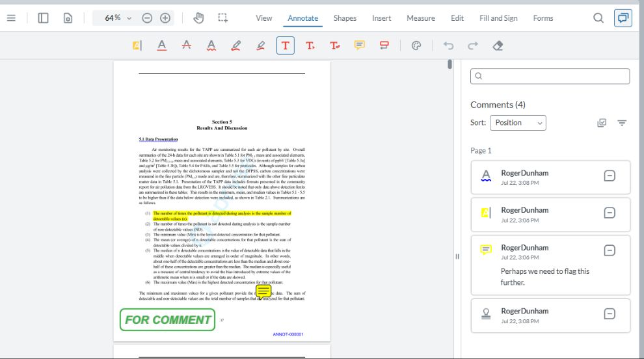The image size is (644, 359).
Task: Click the yellow highlighted text in item (1)
Action: (222, 216)
